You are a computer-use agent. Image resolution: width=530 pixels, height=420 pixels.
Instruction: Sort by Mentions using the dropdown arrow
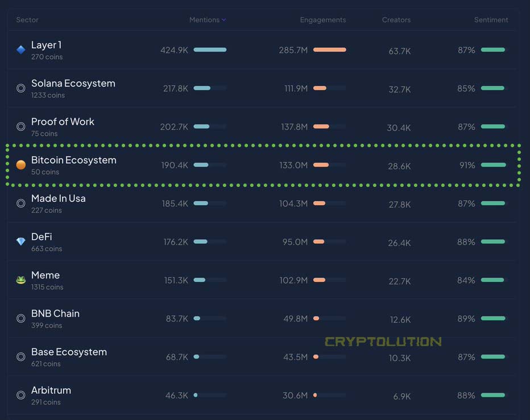[x=223, y=20]
